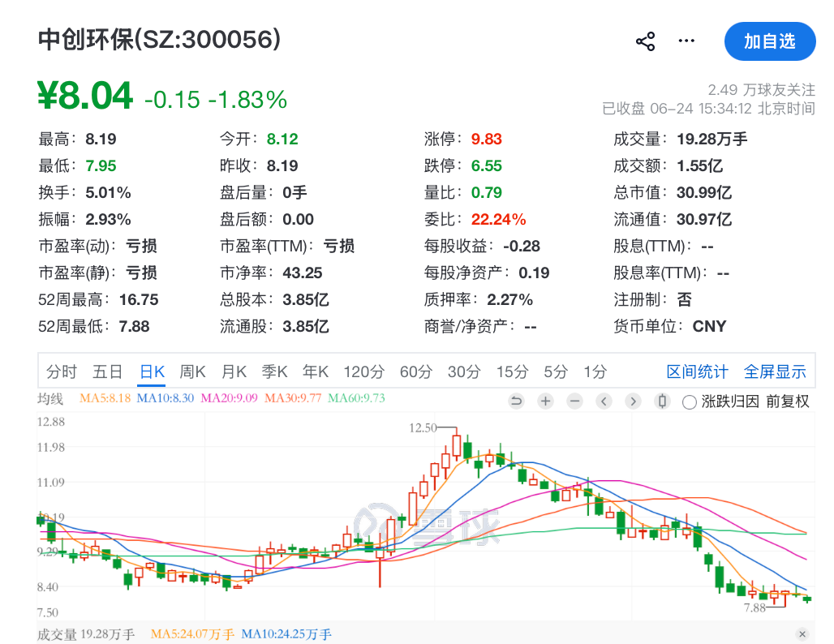
Task: Click the 52周最高 value 16.75
Action: coord(139,300)
